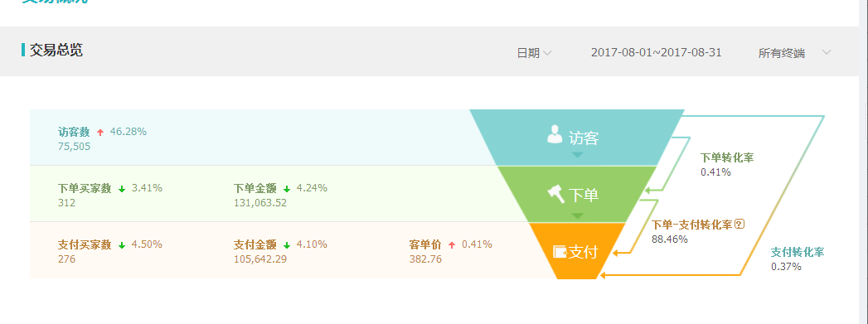
Task: Click the visitor person icon in funnel
Action: (x=555, y=134)
